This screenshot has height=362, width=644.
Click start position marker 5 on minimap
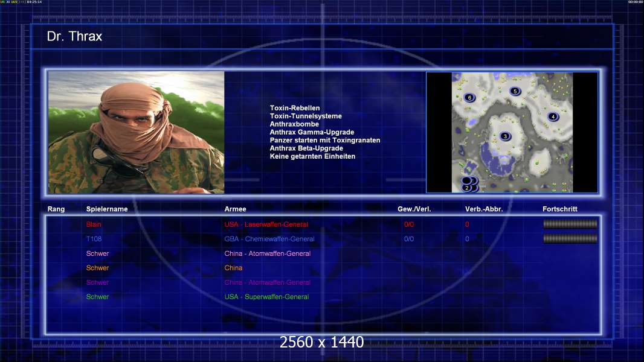[x=515, y=92]
